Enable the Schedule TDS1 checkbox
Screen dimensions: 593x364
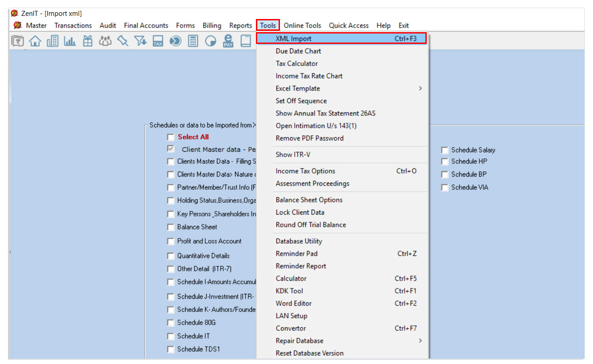(170, 349)
